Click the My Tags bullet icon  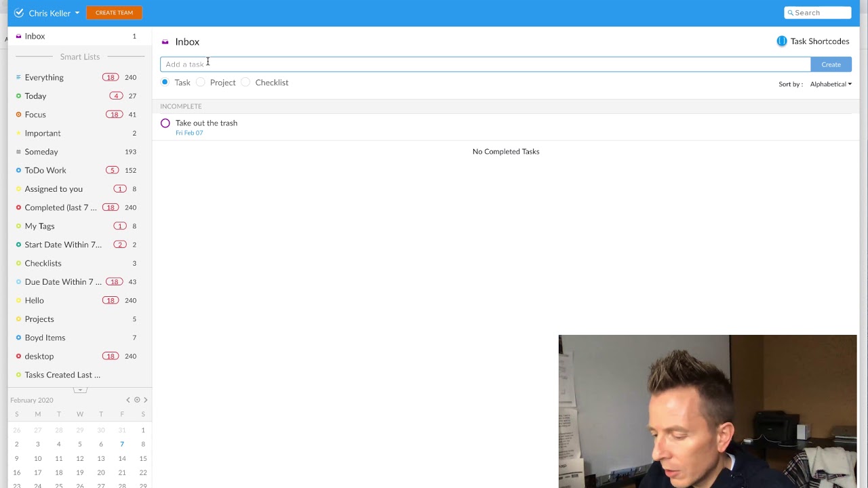click(18, 226)
